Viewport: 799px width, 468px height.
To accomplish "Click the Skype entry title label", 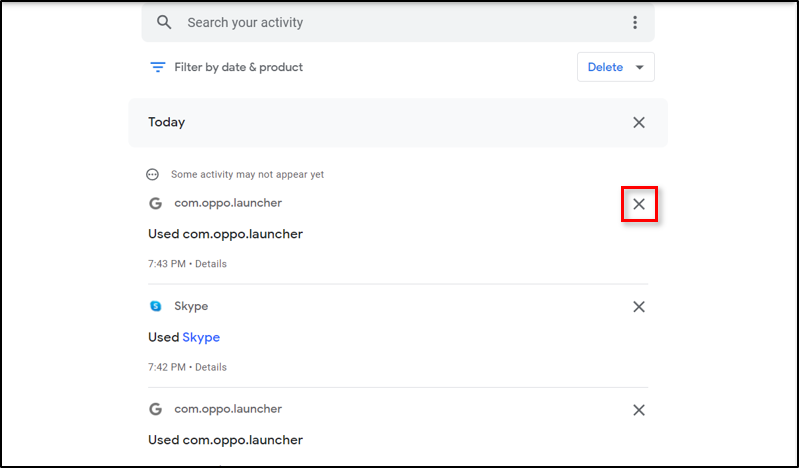I will (x=191, y=306).
